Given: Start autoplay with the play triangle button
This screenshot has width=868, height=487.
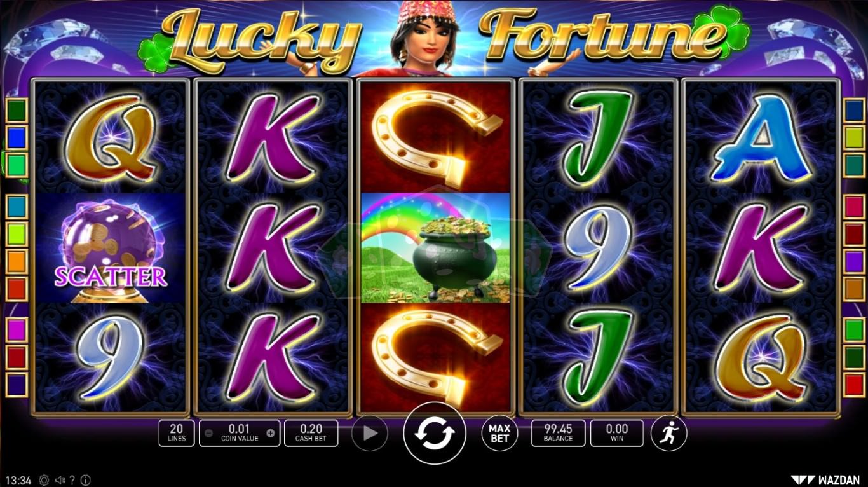Looking at the screenshot, I should 370,433.
